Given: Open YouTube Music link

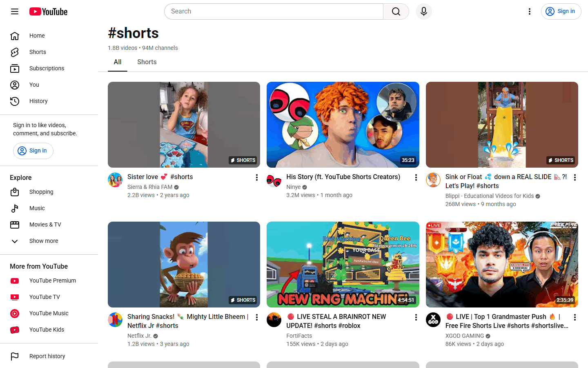Looking at the screenshot, I should point(49,313).
